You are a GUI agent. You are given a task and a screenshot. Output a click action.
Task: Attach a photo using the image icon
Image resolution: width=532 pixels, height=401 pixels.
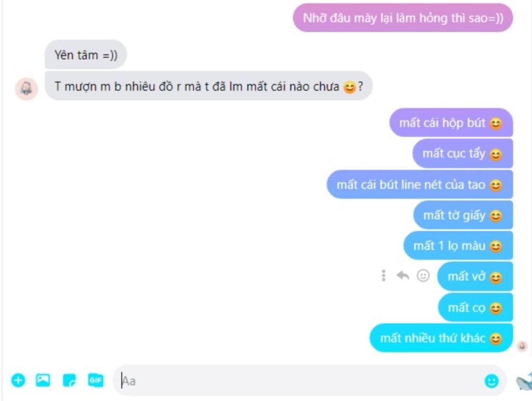(43, 380)
